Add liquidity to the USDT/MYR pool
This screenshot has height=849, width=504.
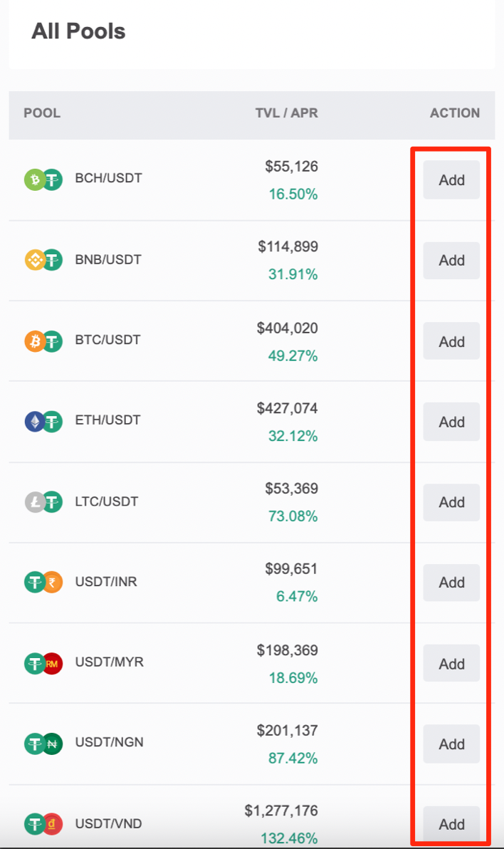click(451, 663)
